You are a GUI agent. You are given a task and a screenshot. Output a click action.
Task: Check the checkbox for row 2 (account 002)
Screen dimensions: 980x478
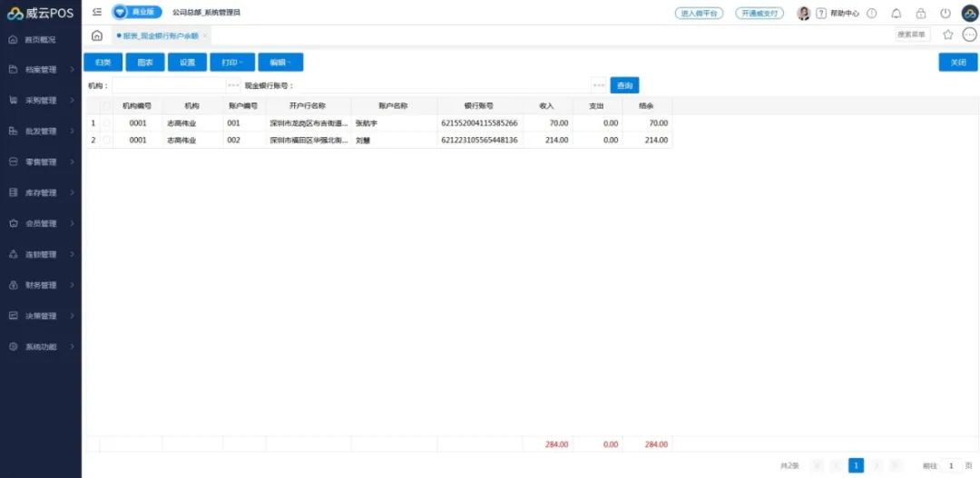[x=107, y=140]
